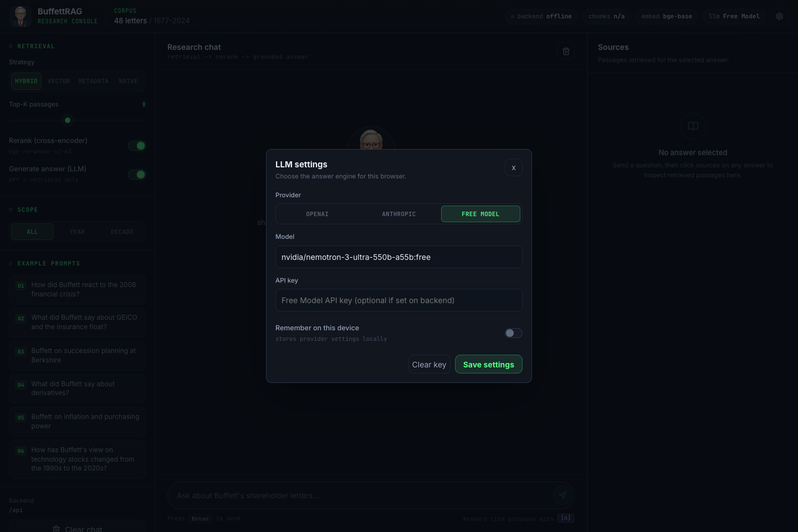
Task: Switch strategy to Vector
Action: tap(59, 81)
